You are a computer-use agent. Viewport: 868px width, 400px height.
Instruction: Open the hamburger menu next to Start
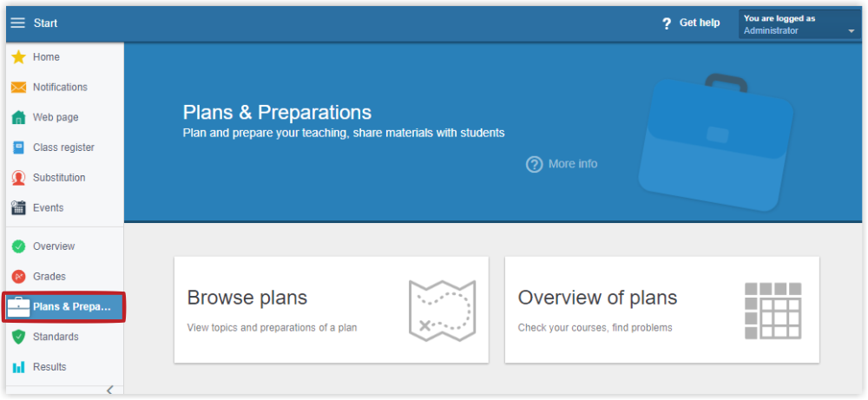tap(18, 23)
